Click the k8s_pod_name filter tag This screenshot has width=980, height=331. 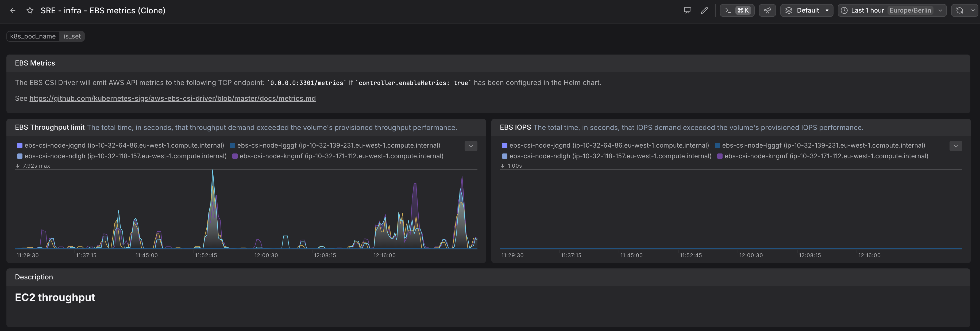click(x=33, y=37)
